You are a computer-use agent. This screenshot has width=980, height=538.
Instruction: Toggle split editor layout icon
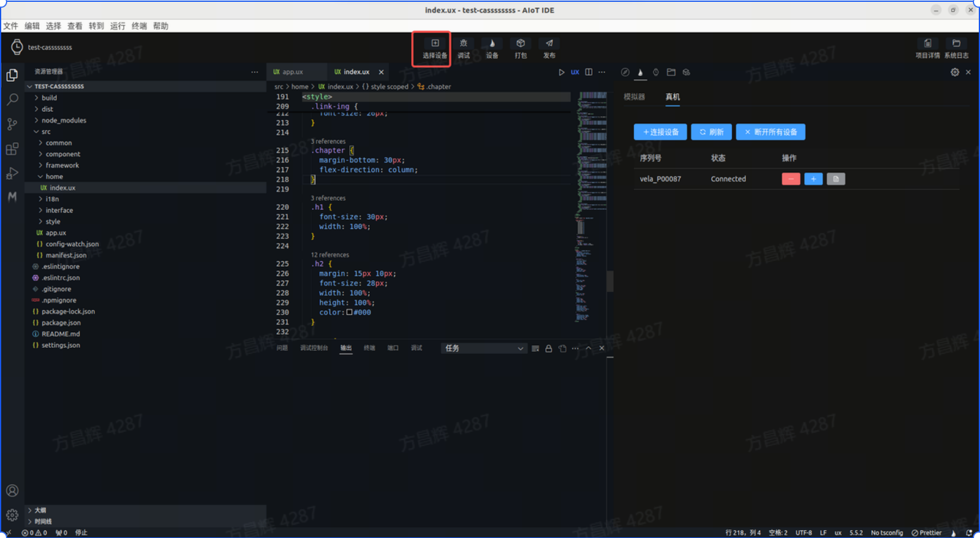pos(589,72)
